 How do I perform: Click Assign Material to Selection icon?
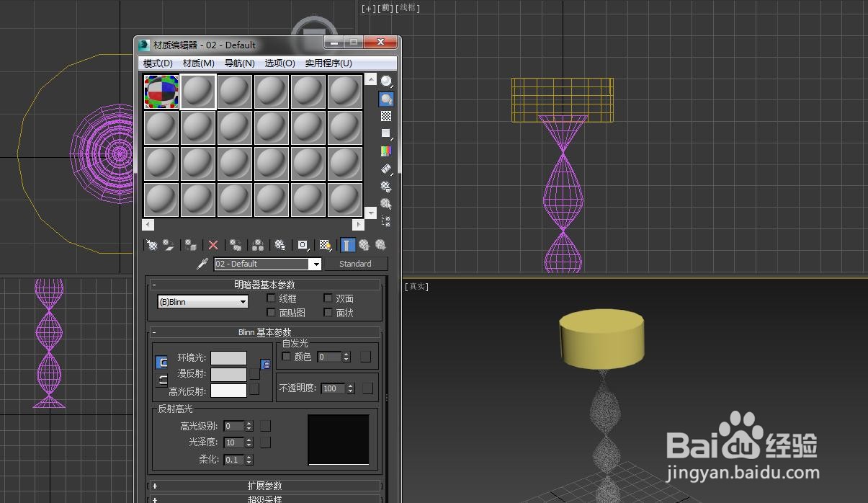coord(191,245)
